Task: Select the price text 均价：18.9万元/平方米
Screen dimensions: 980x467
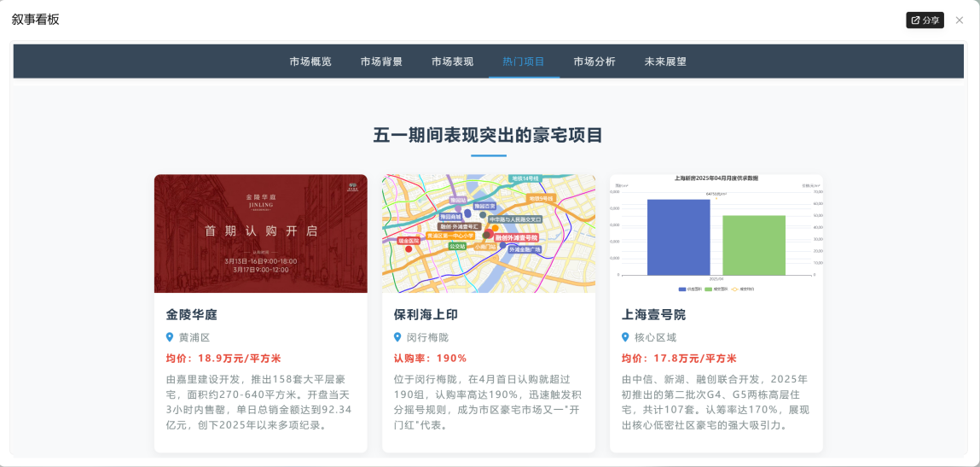Action: pos(223,359)
